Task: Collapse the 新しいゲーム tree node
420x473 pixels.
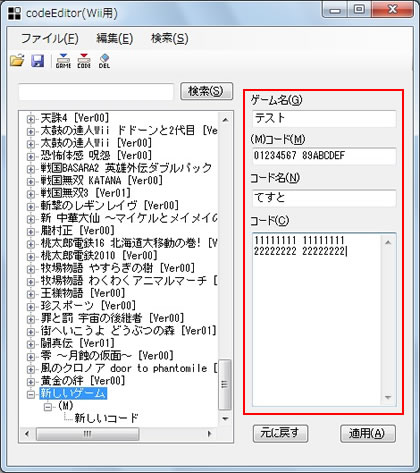Action: point(31,395)
